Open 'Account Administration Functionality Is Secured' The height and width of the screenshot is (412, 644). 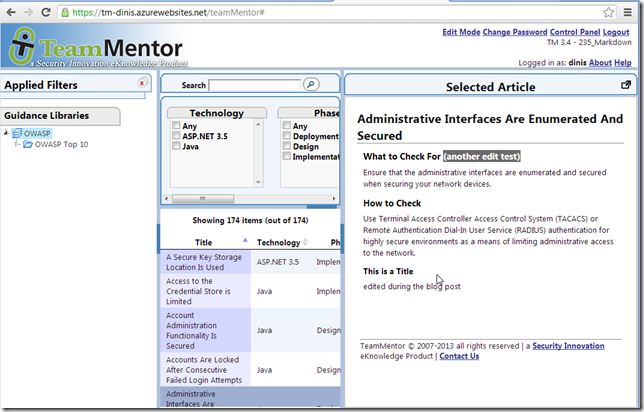coord(191,331)
